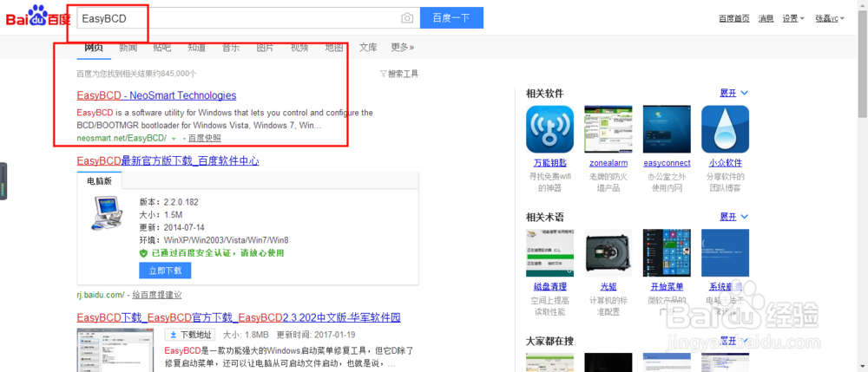
Task: Click the search tools filter icon
Action: coord(383,74)
